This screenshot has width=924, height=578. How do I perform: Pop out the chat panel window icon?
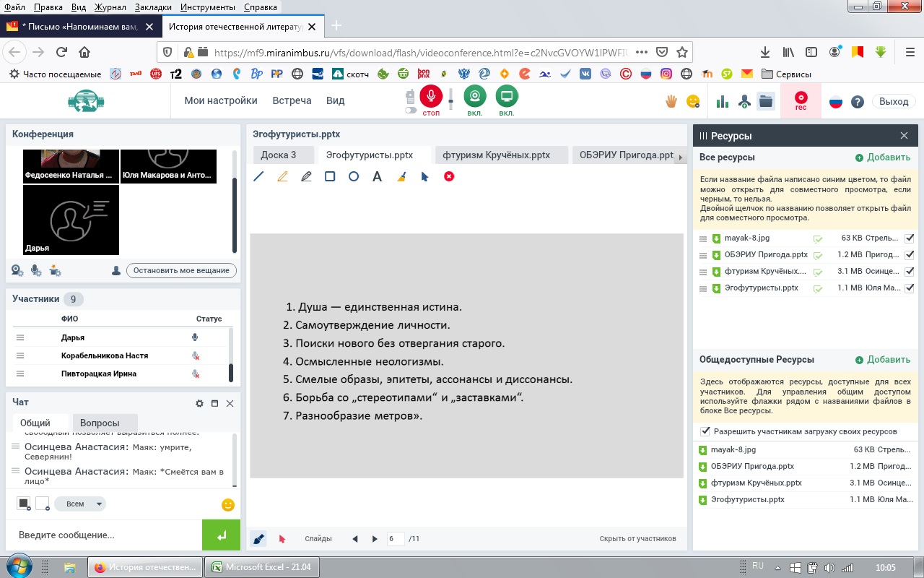pyautogui.click(x=214, y=403)
